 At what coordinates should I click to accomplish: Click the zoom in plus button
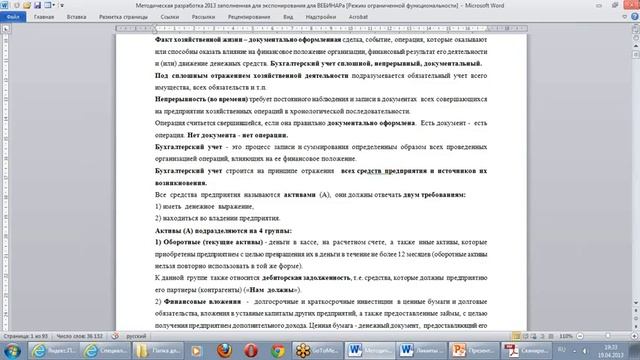tap(634, 336)
